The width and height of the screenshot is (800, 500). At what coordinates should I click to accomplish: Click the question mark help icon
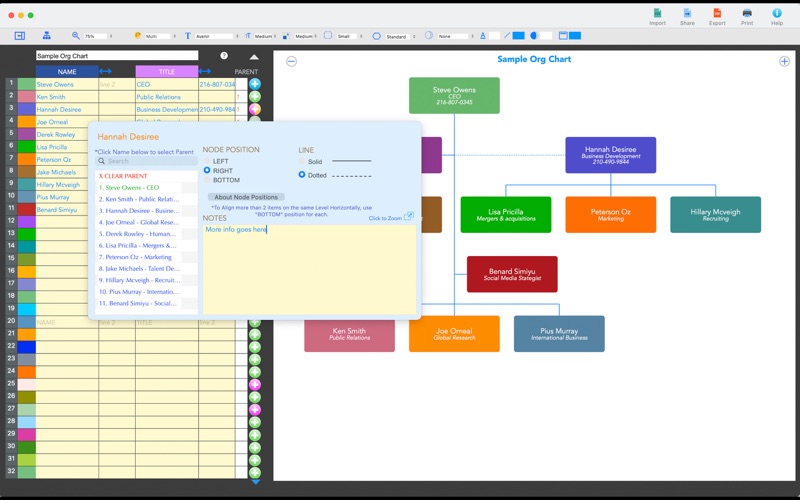(x=224, y=56)
